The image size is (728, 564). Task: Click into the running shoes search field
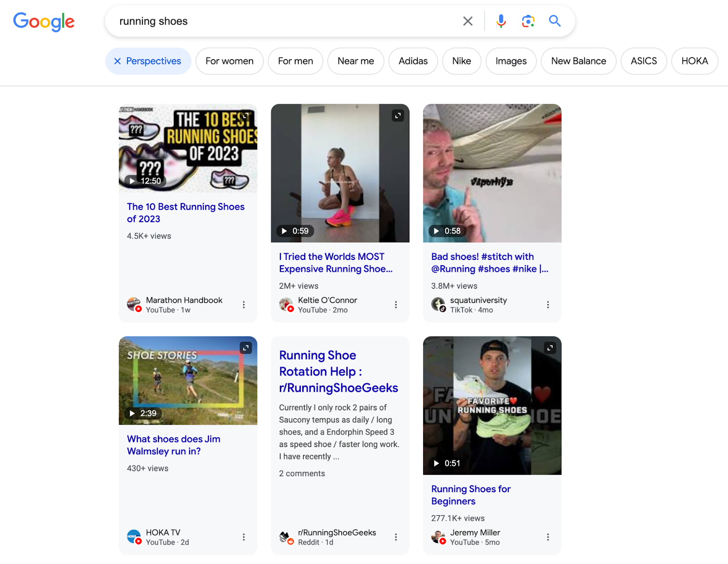[282, 21]
